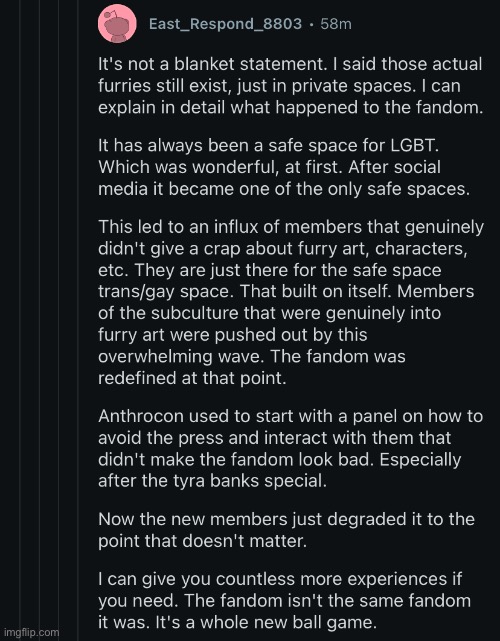Click the dot separator before 58m
The image size is (500, 641).
tap(311, 25)
